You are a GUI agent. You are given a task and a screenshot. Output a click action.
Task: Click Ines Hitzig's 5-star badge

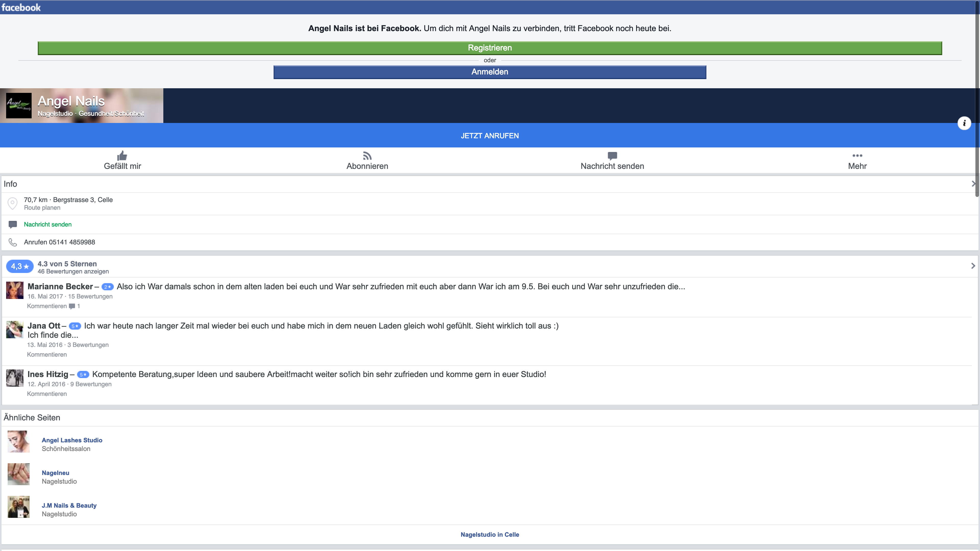pyautogui.click(x=83, y=374)
